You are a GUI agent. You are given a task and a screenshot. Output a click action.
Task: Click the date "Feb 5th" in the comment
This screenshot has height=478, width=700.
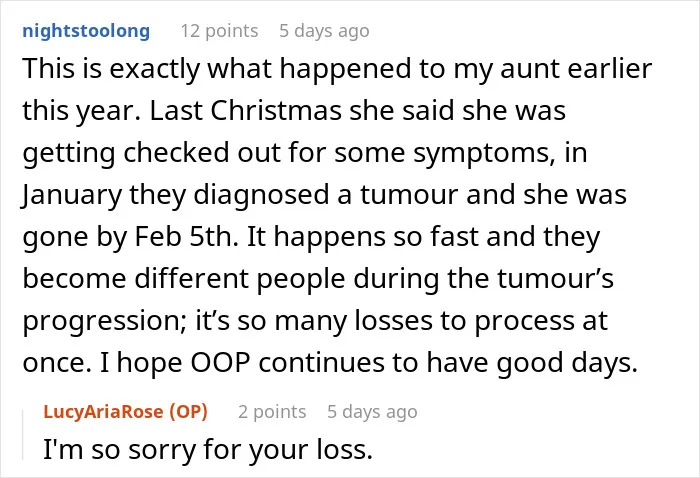[x=183, y=237]
